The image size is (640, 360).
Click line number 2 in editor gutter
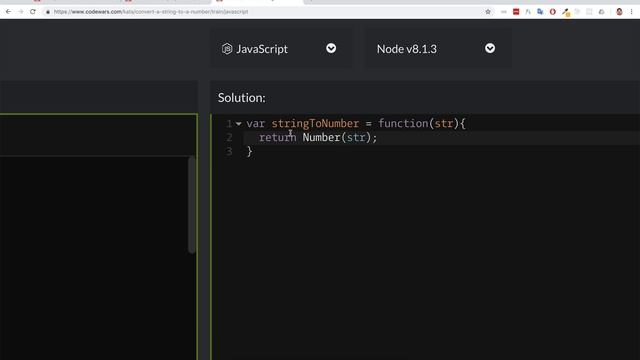click(229, 138)
